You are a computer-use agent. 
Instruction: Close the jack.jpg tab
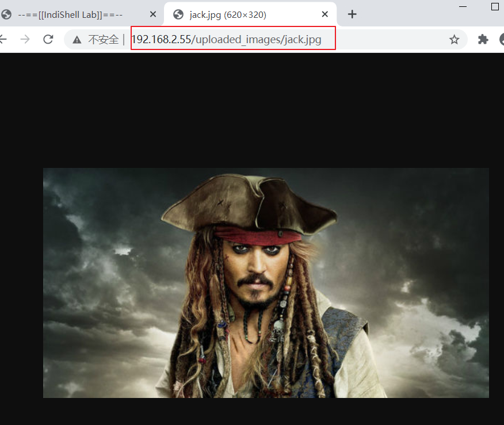tap(325, 14)
